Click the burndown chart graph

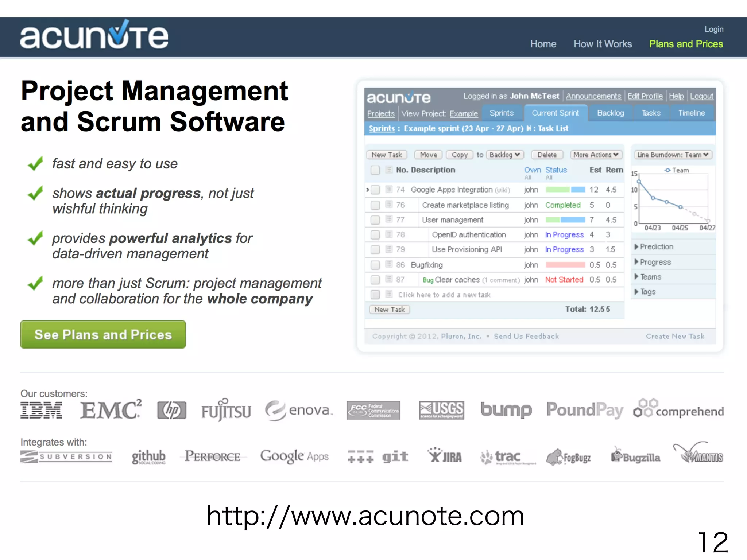coord(673,199)
